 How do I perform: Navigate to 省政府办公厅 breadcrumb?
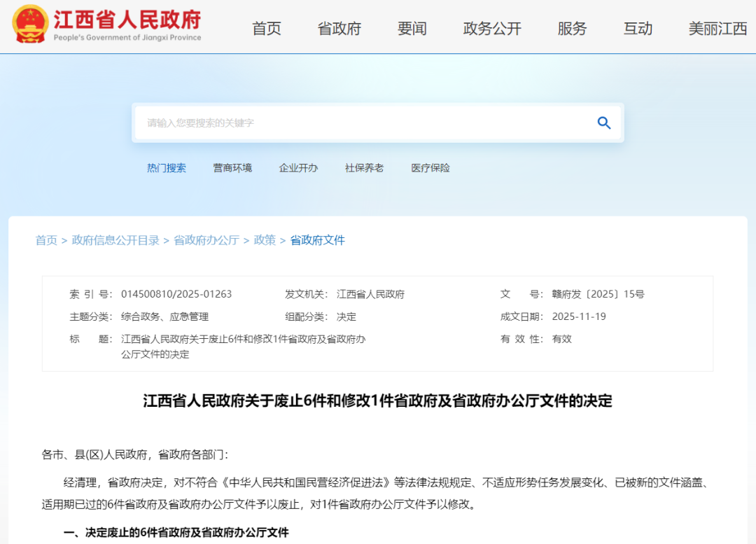[206, 240]
